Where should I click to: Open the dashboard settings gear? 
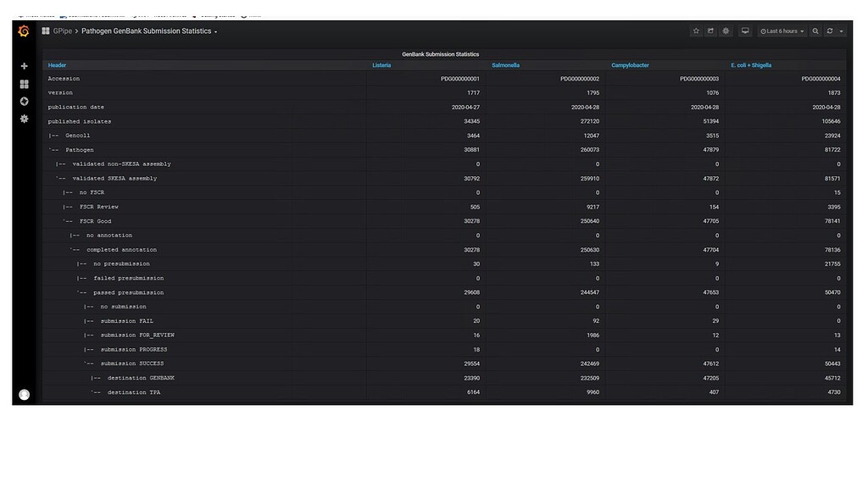click(x=726, y=30)
